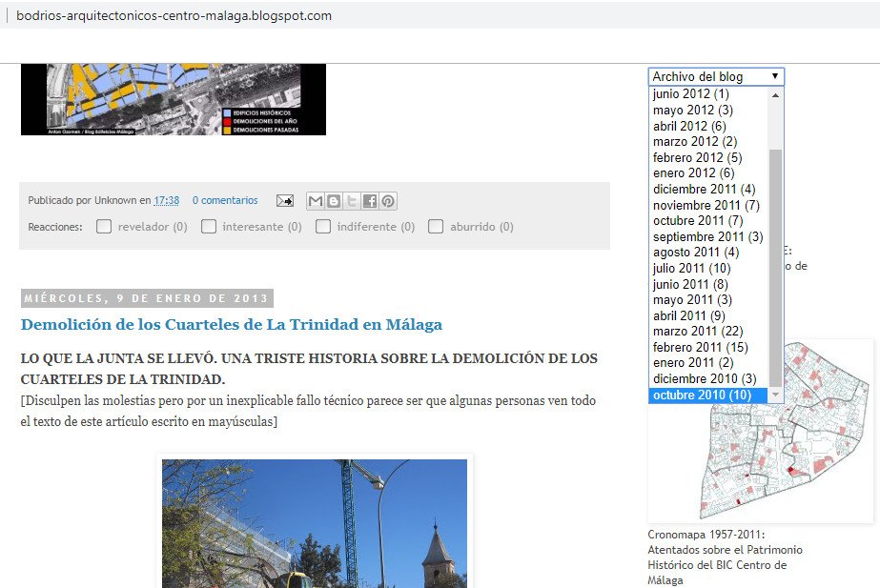Select enero 2012 (6) archive option
Screen dimensions: 880x588
coord(708,172)
